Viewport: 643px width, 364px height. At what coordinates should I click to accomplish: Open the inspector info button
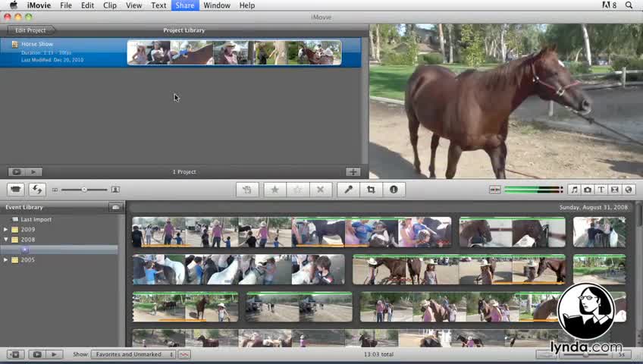click(x=394, y=190)
